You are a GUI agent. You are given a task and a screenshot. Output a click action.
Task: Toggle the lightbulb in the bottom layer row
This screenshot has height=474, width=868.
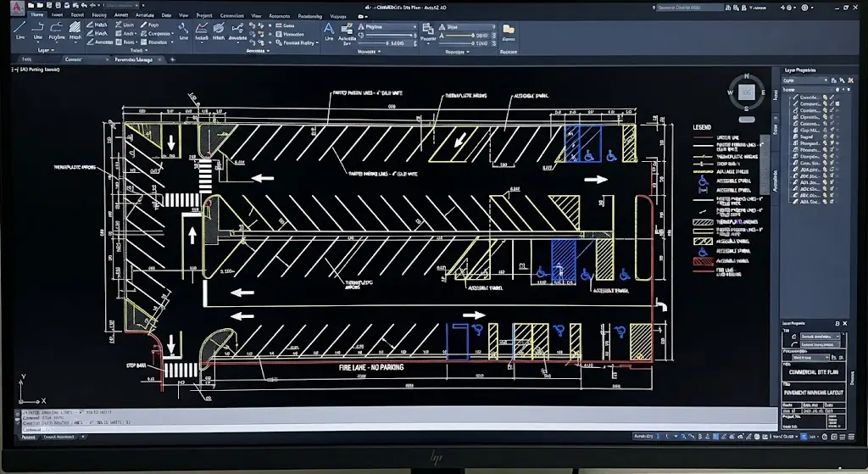(825, 202)
